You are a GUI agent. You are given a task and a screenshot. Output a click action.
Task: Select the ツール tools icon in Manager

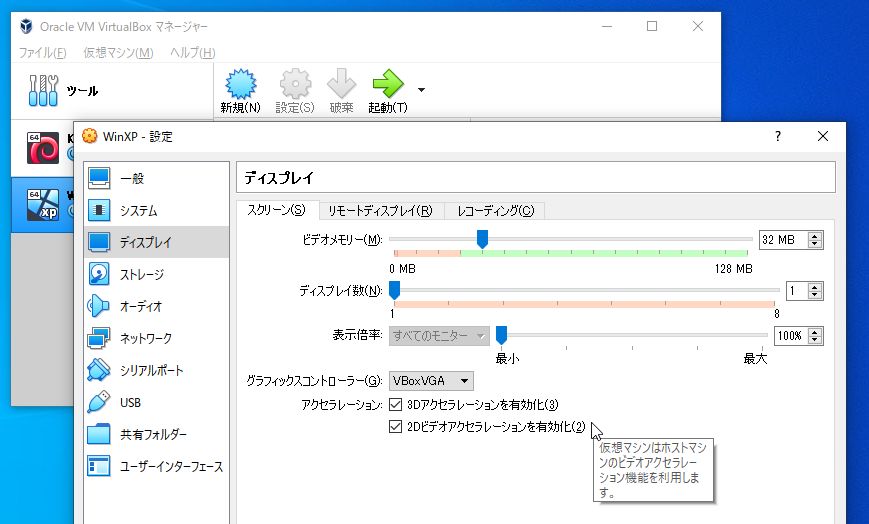pyautogui.click(x=43, y=90)
